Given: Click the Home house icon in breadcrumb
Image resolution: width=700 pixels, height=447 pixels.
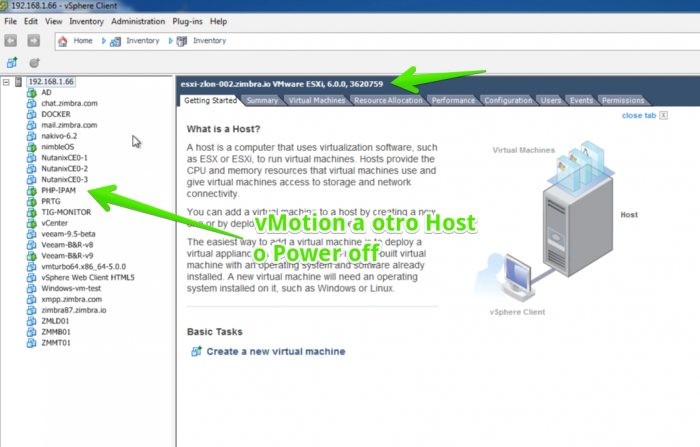Looking at the screenshot, I should pyautogui.click(x=62, y=41).
